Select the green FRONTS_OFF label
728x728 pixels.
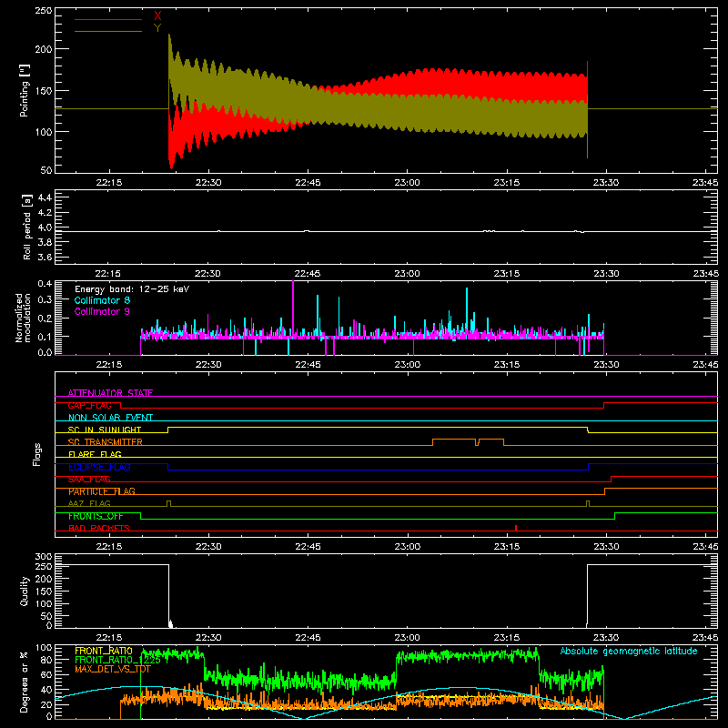coord(96,516)
